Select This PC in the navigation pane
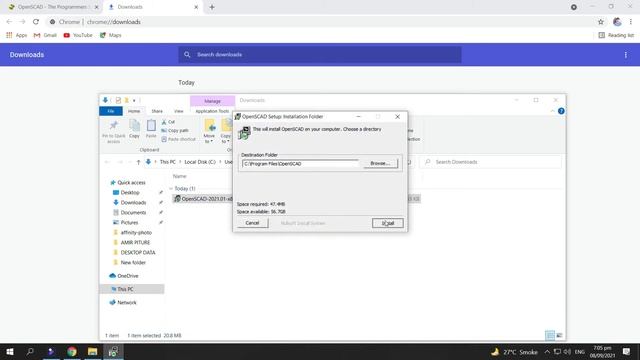 pos(132,289)
